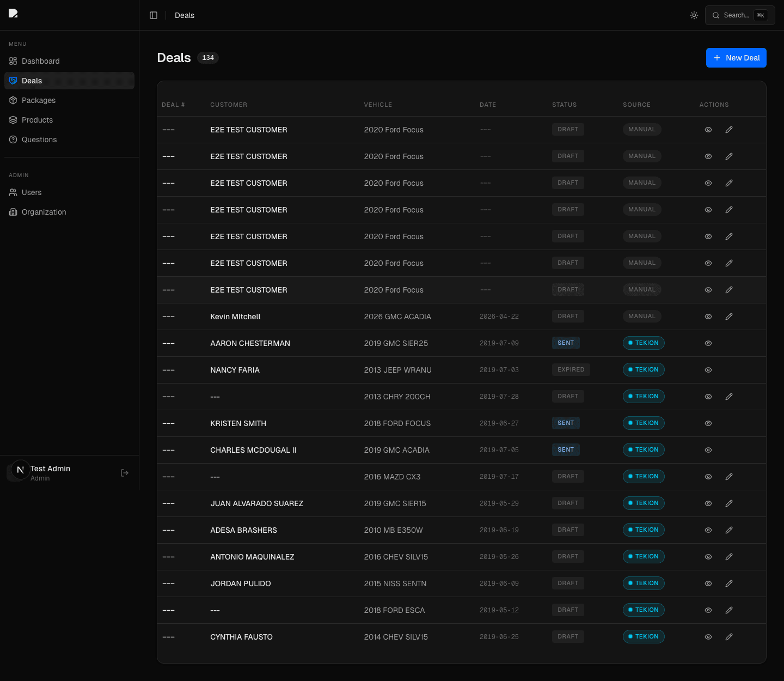This screenshot has width=784, height=681.
Task: Click the EXPIRED status badge
Action: coord(571,370)
